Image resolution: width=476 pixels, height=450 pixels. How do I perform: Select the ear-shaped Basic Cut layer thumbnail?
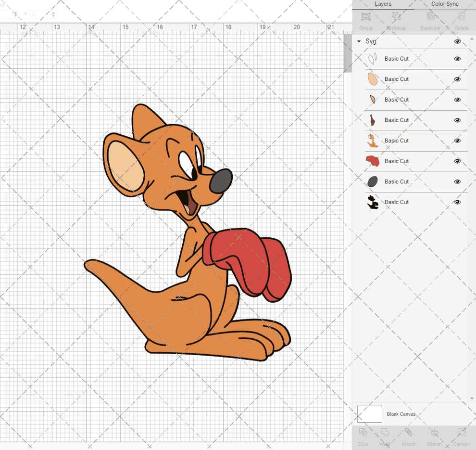(x=373, y=79)
